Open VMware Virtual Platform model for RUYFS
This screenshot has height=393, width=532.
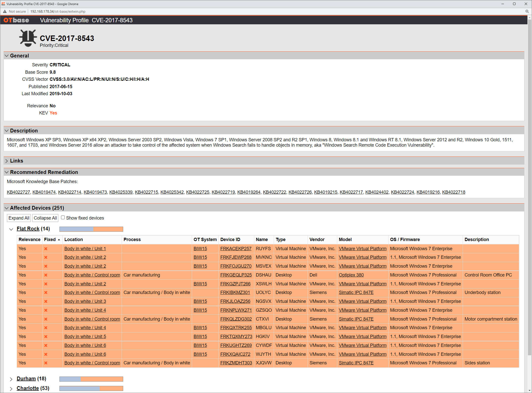(x=363, y=249)
